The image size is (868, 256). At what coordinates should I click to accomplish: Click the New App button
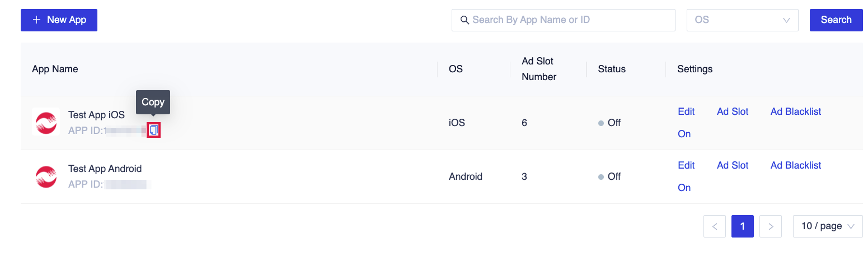(x=59, y=20)
